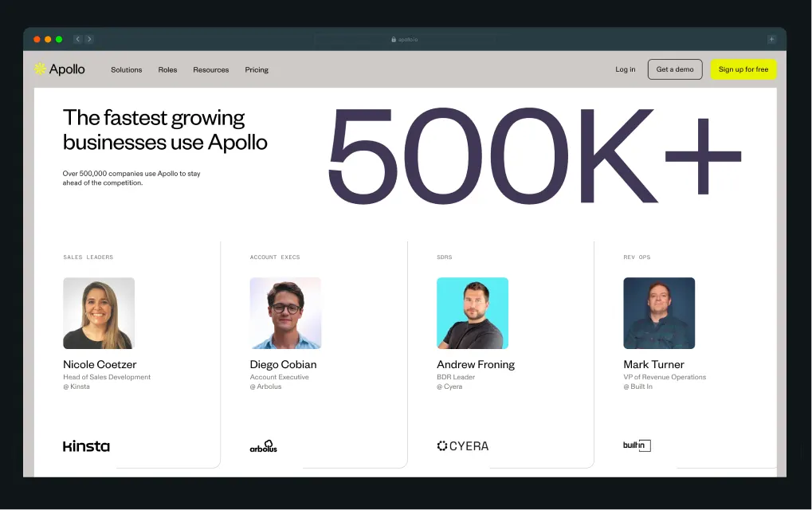Image resolution: width=812 pixels, height=510 pixels.
Task: Click the Apollo logo in the navbar
Action: [x=59, y=69]
